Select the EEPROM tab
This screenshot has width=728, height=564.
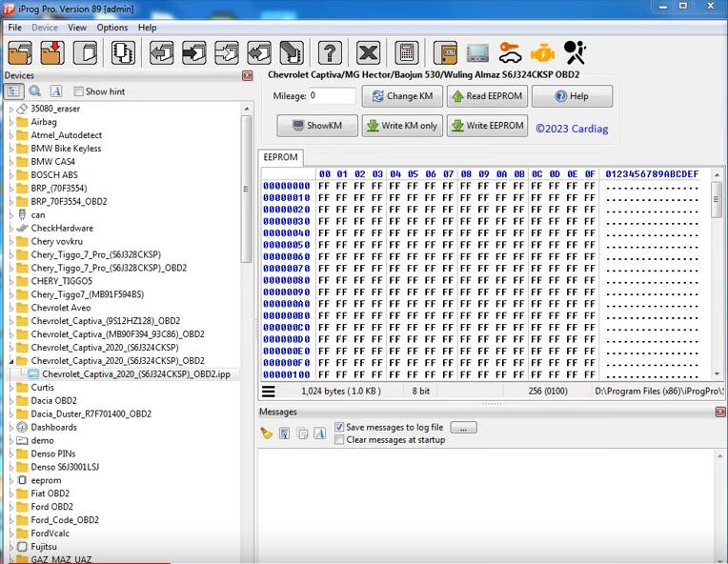point(280,157)
